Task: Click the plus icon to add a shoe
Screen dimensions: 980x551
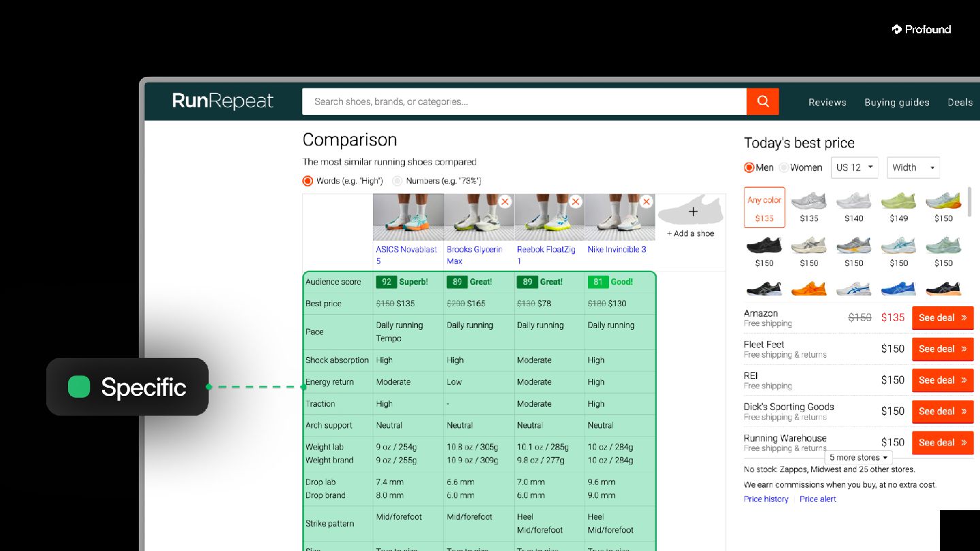Action: click(693, 212)
